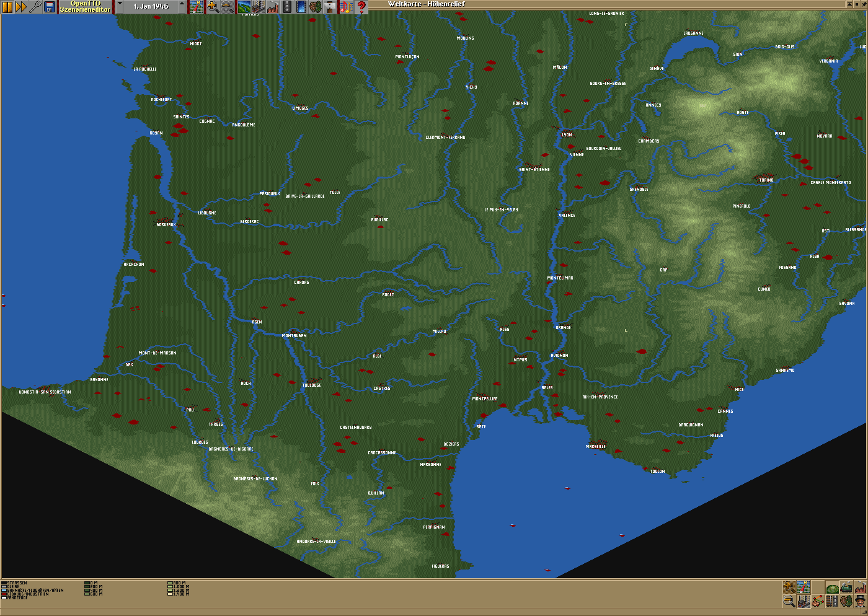Open road construction tool
Viewport: 868px width, 616px height.
tap(286, 7)
